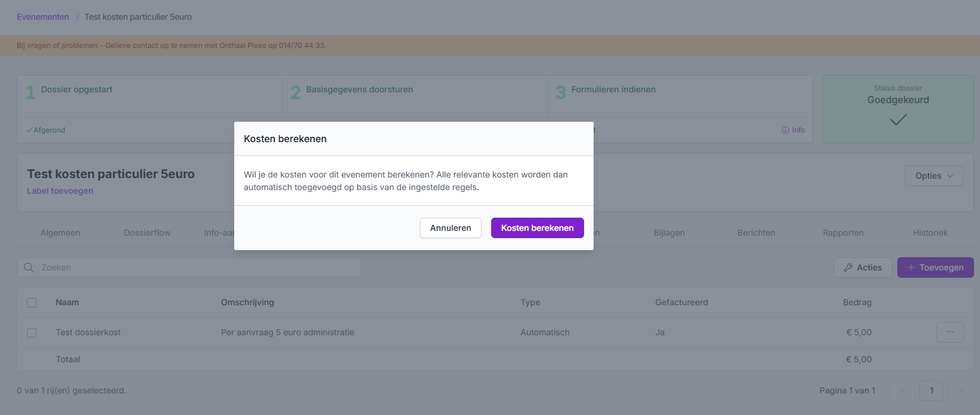Viewport: 980px width, 415px height.
Task: Select the Bijlagen tab
Action: pos(669,233)
